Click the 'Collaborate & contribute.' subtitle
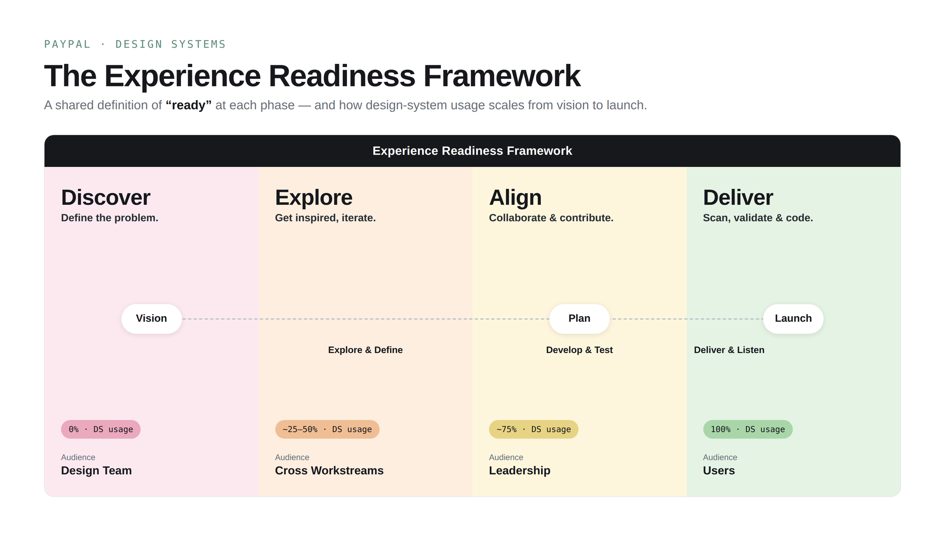 coord(551,218)
